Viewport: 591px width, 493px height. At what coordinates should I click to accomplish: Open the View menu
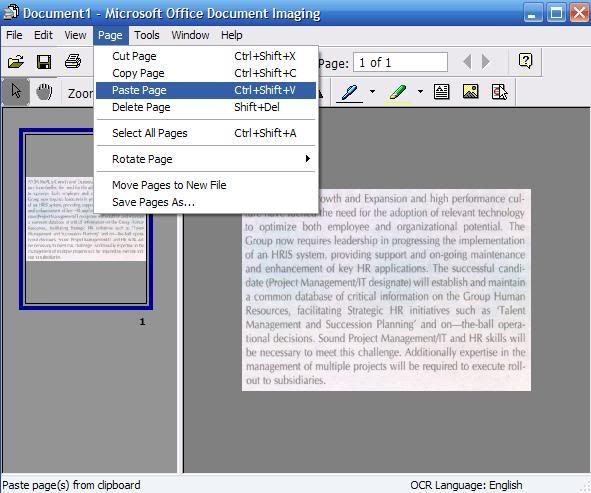pyautogui.click(x=75, y=35)
